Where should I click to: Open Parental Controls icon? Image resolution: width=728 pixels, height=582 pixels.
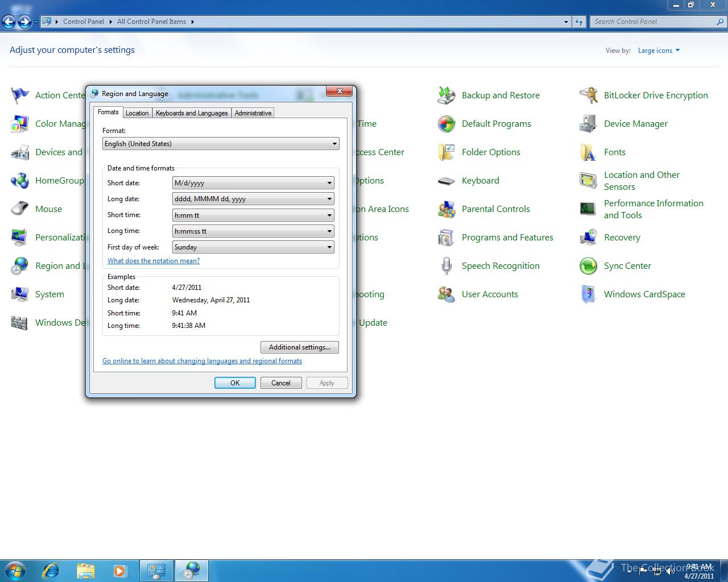coord(446,209)
